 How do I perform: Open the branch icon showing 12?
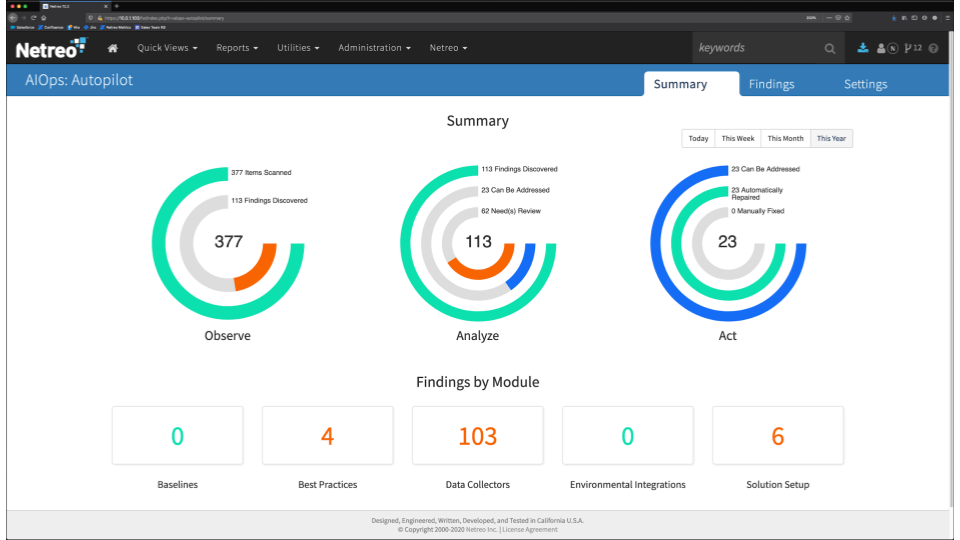point(913,48)
